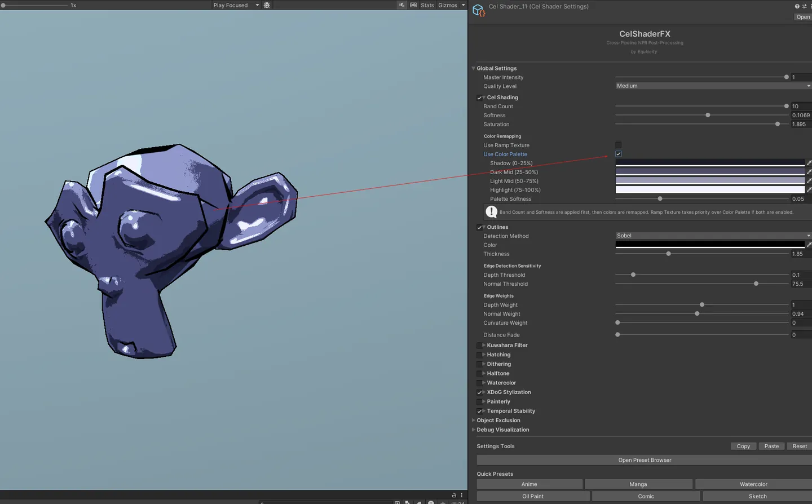
Task: Use the eyedropper for Dark Mid color
Action: (x=809, y=172)
